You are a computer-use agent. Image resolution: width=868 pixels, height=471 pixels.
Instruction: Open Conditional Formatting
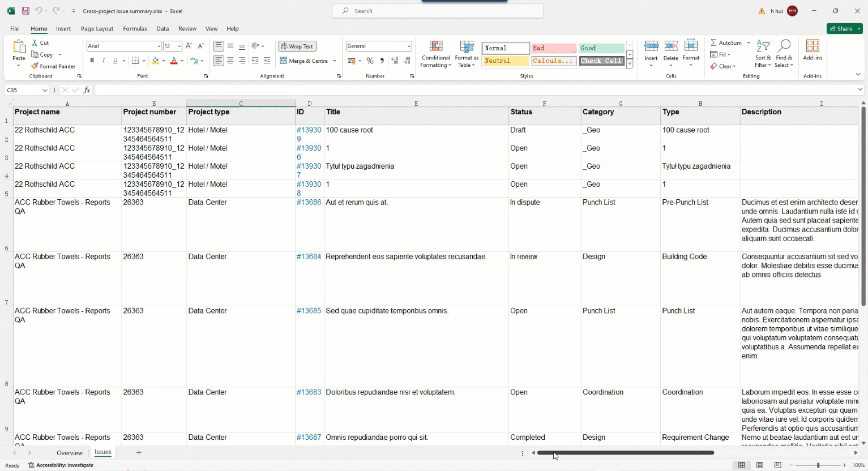pos(435,54)
